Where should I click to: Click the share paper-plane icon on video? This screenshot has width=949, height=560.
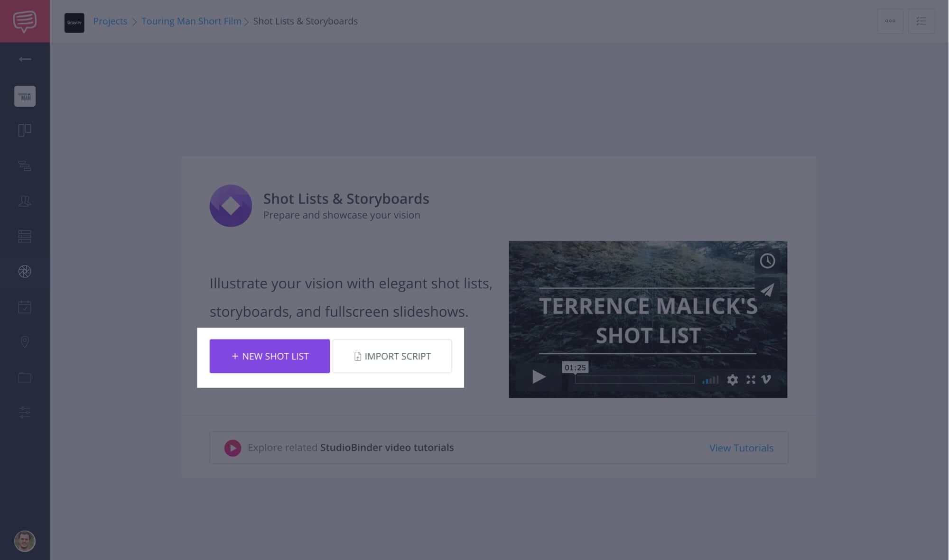click(x=767, y=289)
